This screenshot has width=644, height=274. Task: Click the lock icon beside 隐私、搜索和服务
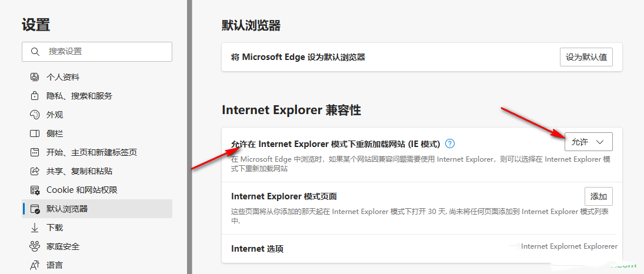pyautogui.click(x=35, y=96)
